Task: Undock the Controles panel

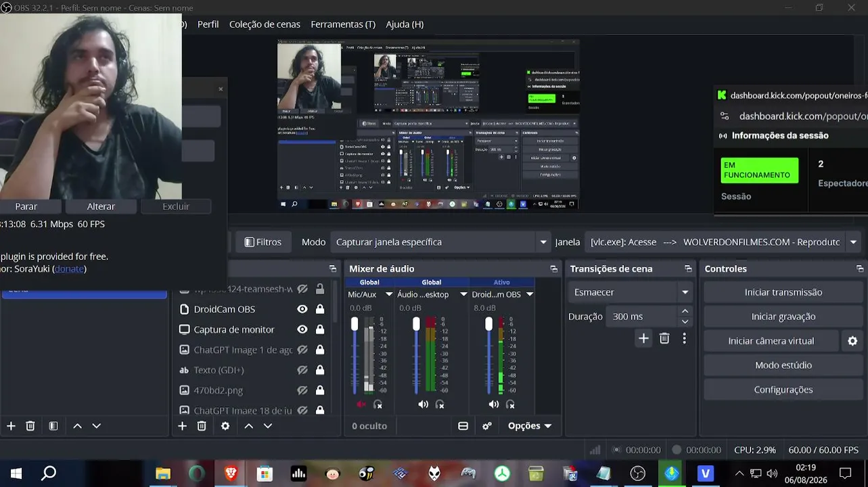Action: click(860, 269)
